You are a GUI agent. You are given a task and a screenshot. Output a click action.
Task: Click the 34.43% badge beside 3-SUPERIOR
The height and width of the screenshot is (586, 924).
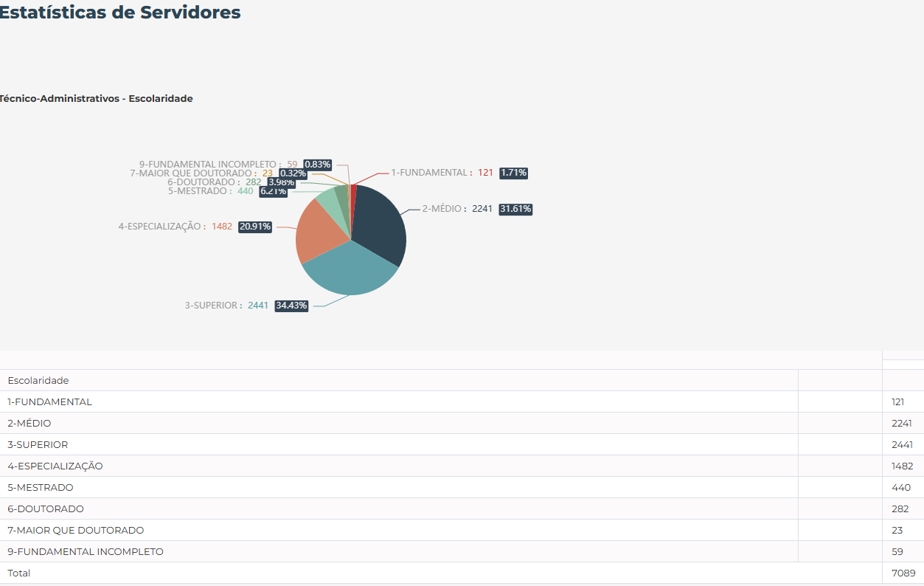pos(291,306)
